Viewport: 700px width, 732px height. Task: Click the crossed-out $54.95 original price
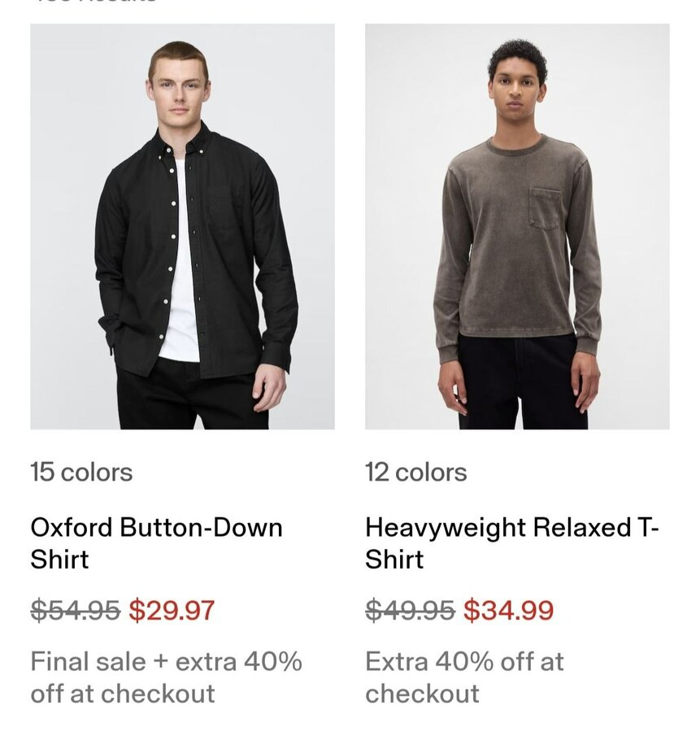pos(76,610)
